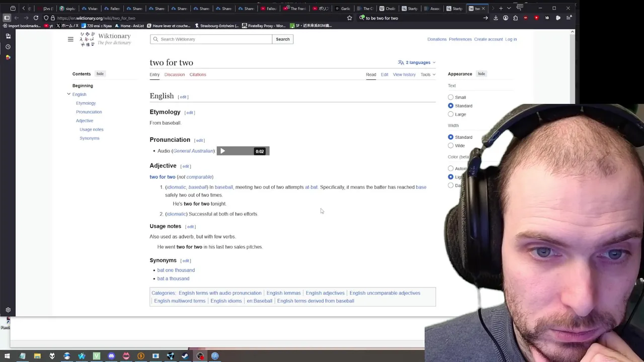The height and width of the screenshot is (362, 644).
Task: Open the 'bat one thousand' synonym link
Action: (176, 270)
